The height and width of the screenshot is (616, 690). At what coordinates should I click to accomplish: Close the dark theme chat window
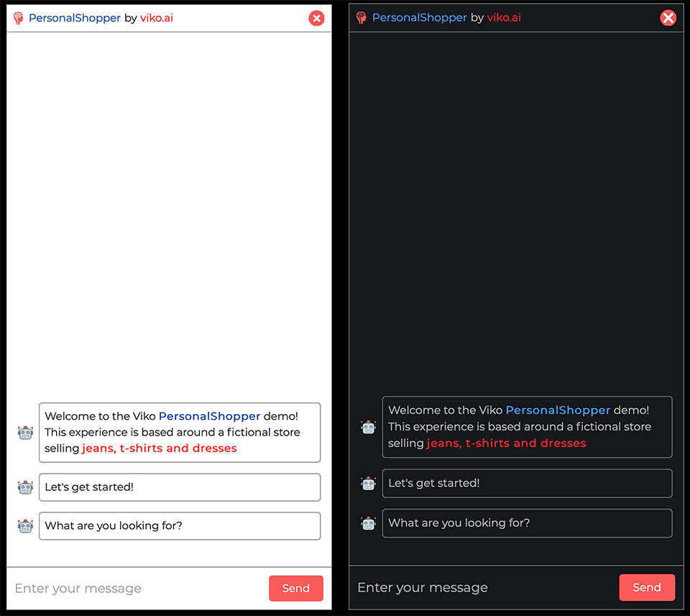pos(668,18)
